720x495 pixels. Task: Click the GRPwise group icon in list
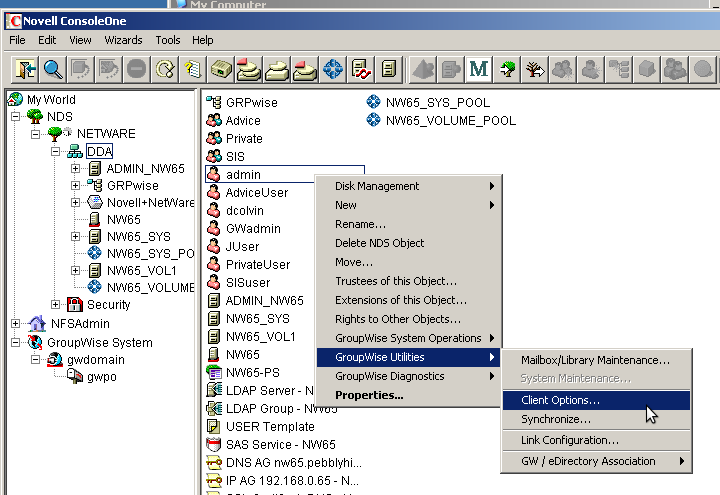(214, 102)
